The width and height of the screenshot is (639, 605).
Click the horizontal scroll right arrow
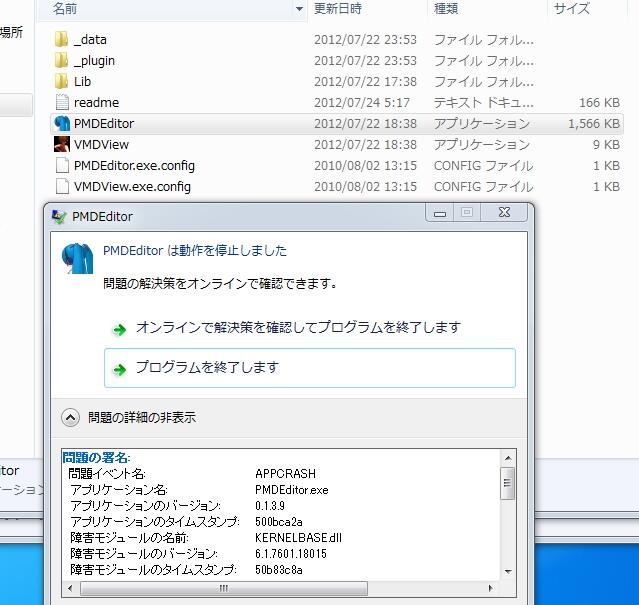coord(491,588)
